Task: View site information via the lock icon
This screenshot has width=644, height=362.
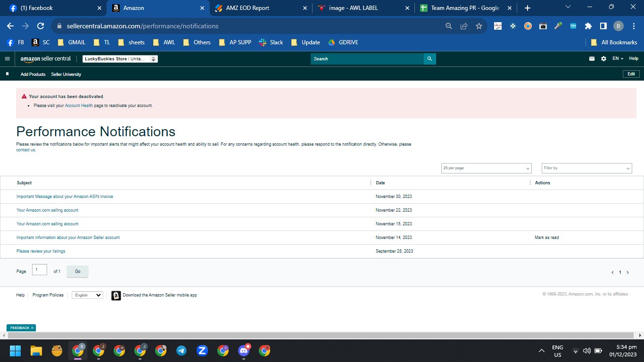Action: click(59, 26)
